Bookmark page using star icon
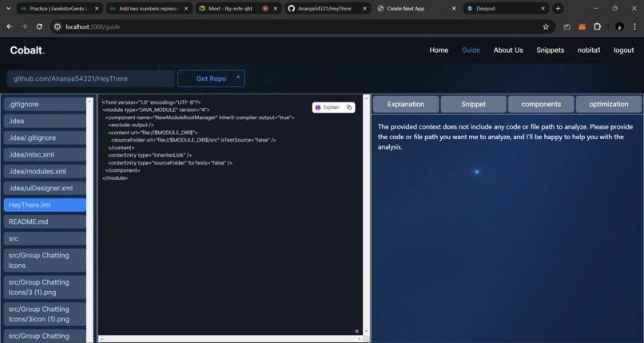Image resolution: width=644 pixels, height=343 pixels. 546,26
